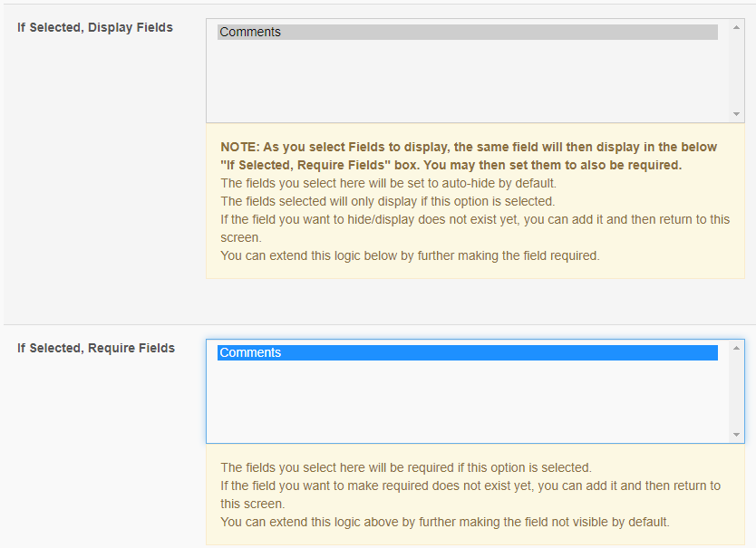The height and width of the screenshot is (548, 756).
Task: Select Comments in the Display Fields list
Action: (x=467, y=32)
